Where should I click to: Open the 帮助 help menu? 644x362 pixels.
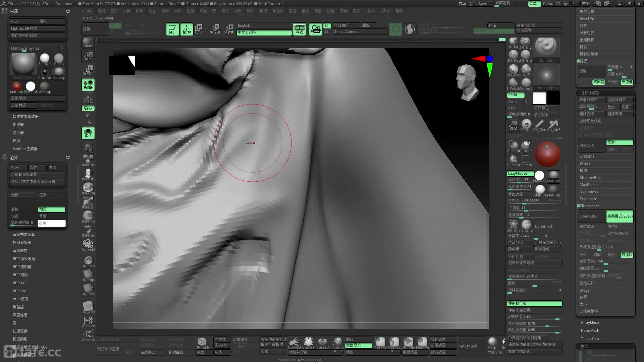399,11
